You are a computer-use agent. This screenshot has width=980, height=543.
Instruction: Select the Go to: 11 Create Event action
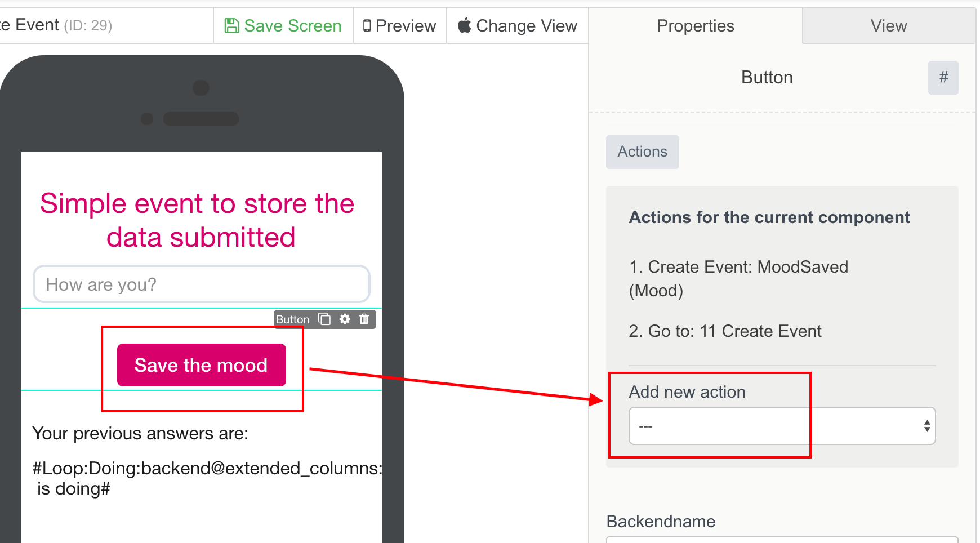pos(725,331)
